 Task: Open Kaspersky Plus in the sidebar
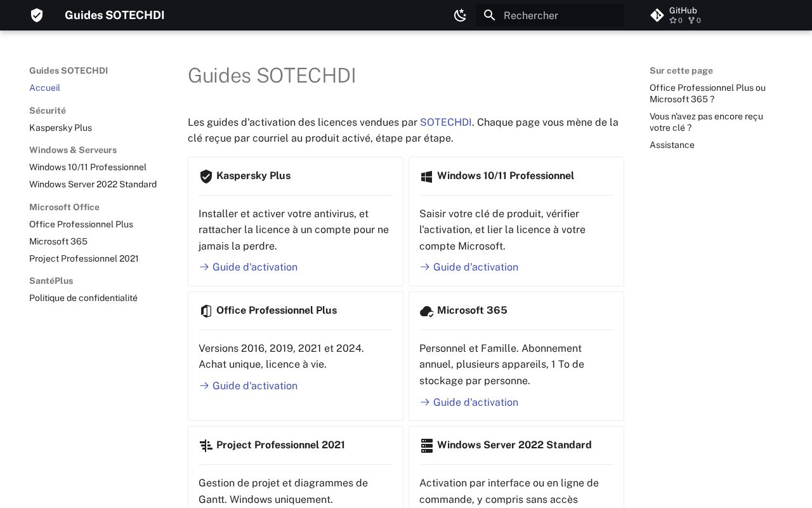(x=60, y=128)
